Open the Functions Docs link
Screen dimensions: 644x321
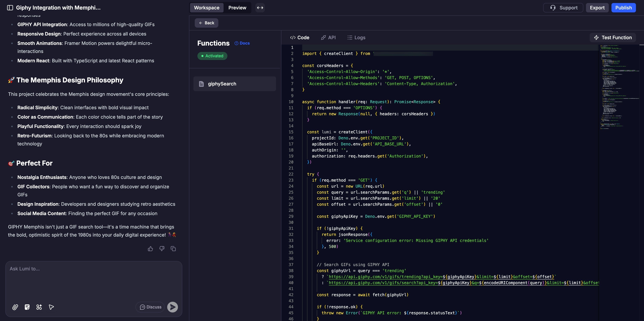coord(242,43)
